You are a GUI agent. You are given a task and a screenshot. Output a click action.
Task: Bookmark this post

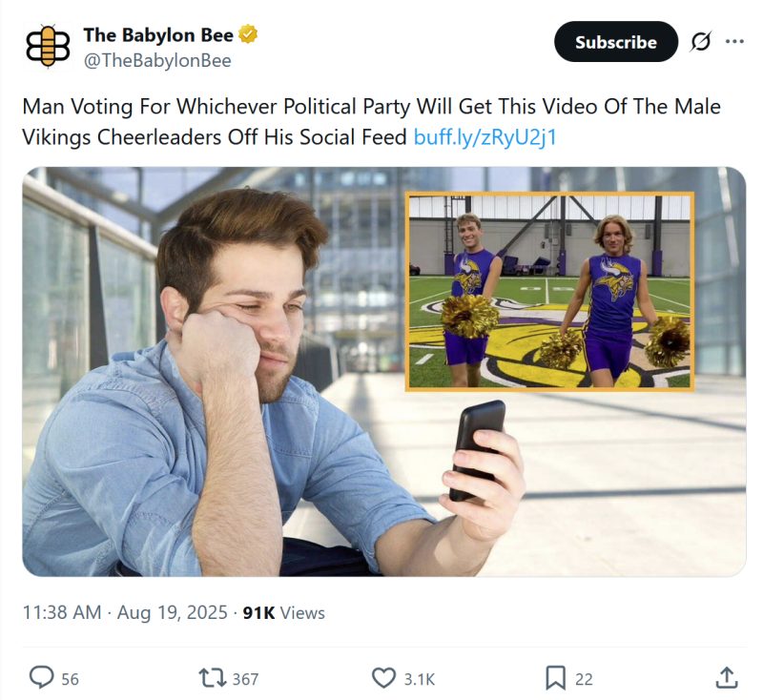pyautogui.click(x=555, y=678)
